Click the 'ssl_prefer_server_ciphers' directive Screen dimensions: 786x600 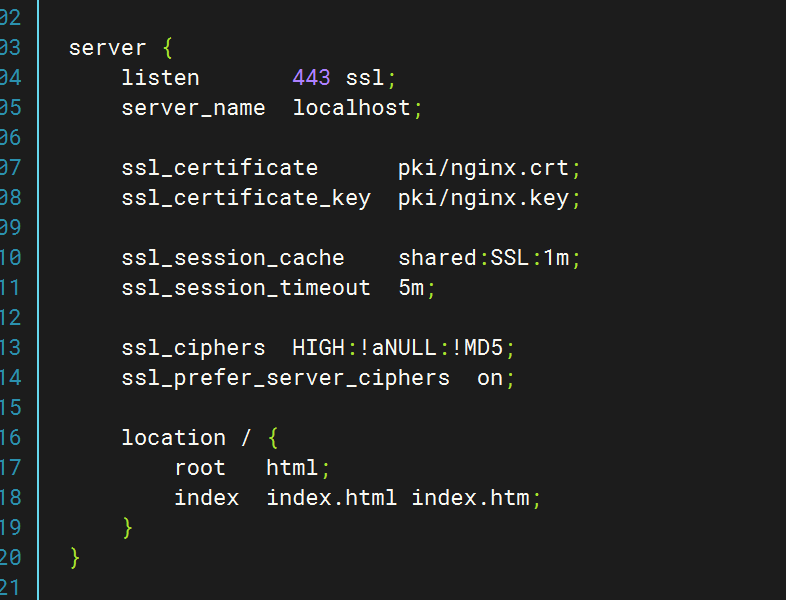pyautogui.click(x=286, y=379)
